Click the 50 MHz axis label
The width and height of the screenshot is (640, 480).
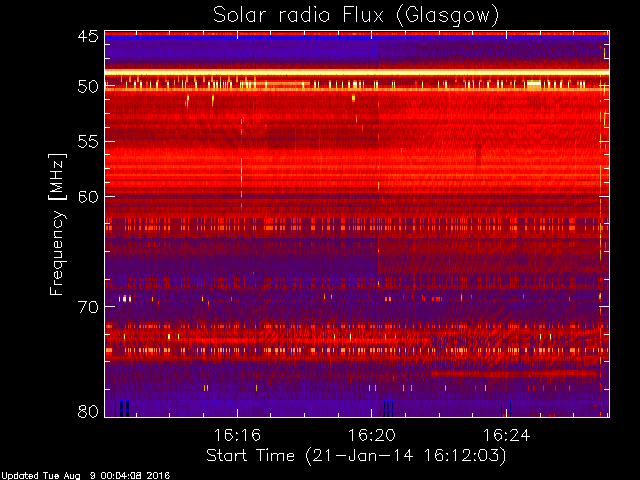click(88, 87)
